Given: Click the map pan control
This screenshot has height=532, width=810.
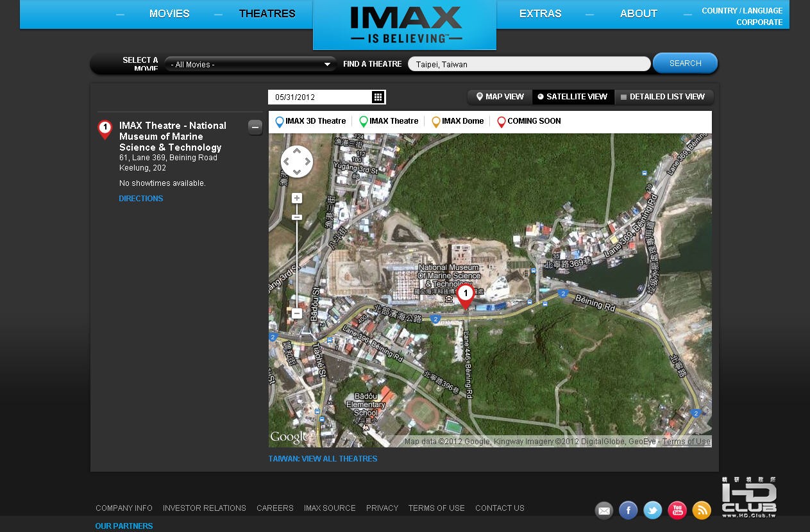Looking at the screenshot, I should tap(297, 162).
